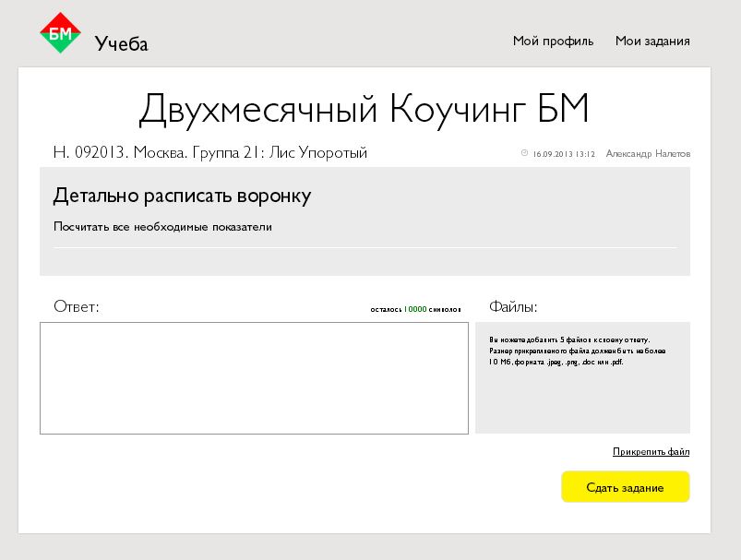This screenshot has height=560, width=741.
Task: Click the file upload limits note
Action: pyautogui.click(x=577, y=351)
